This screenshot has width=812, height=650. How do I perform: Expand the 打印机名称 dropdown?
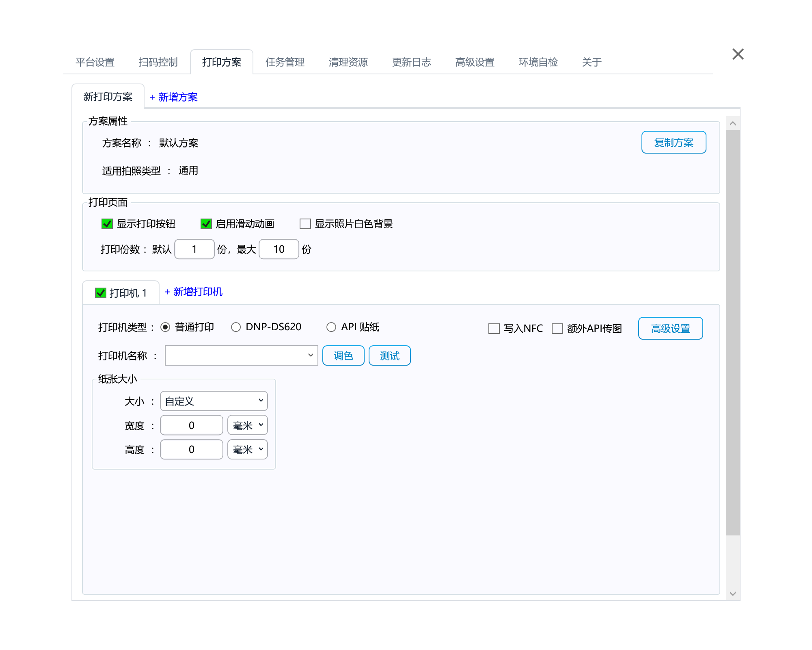[x=241, y=355]
